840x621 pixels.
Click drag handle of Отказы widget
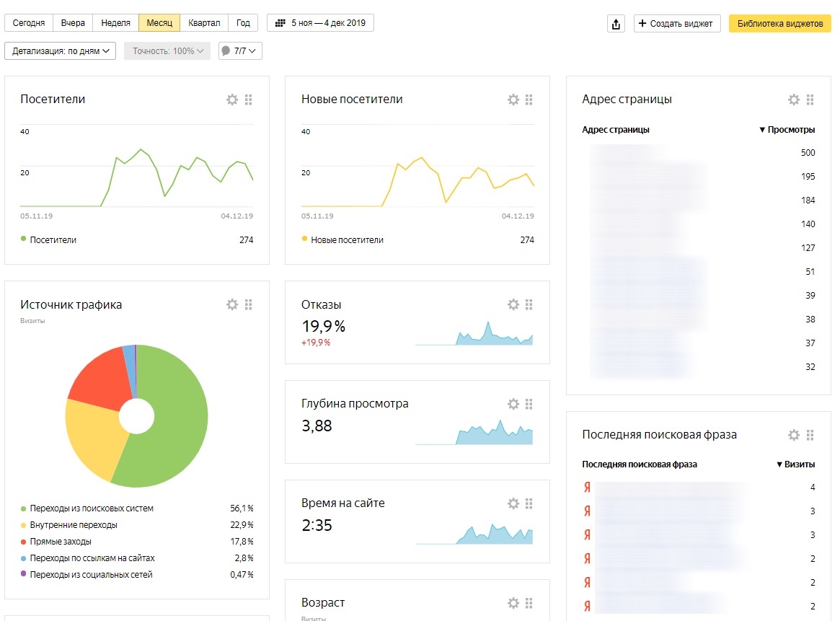529,305
